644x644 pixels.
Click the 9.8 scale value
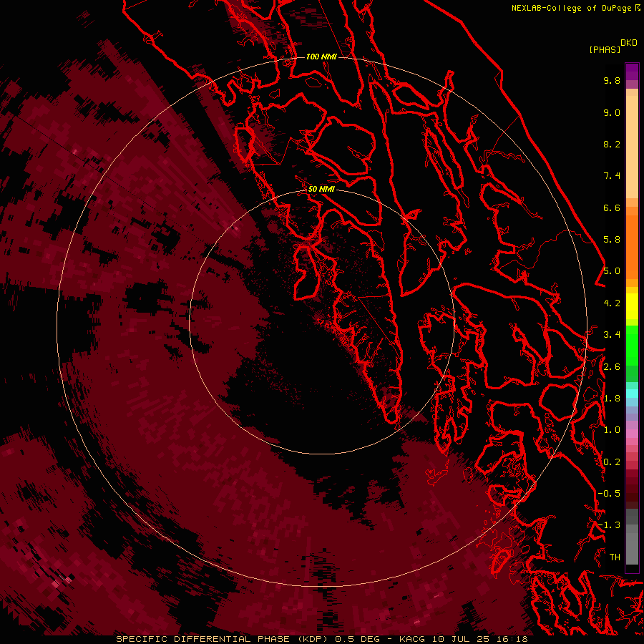612,80
